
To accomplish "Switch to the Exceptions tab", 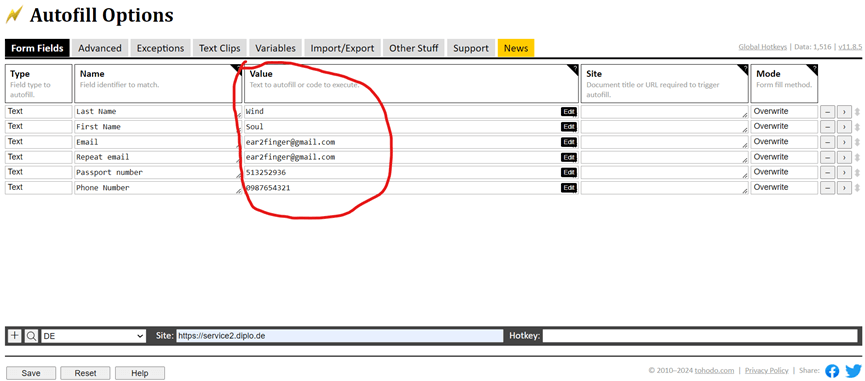I will [x=161, y=48].
